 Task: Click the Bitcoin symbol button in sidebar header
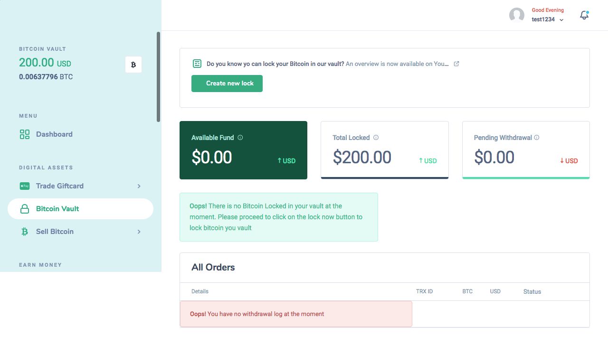133,65
